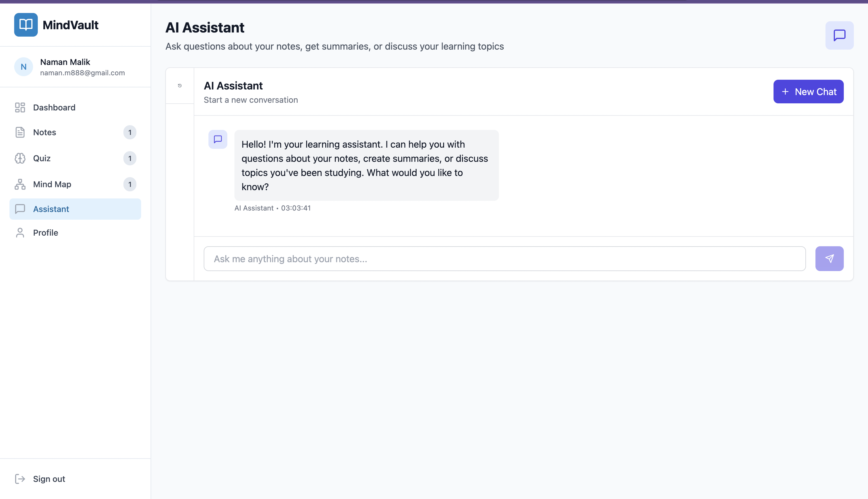The height and width of the screenshot is (499, 868).
Task: Start a New Chat
Action: pos(808,92)
